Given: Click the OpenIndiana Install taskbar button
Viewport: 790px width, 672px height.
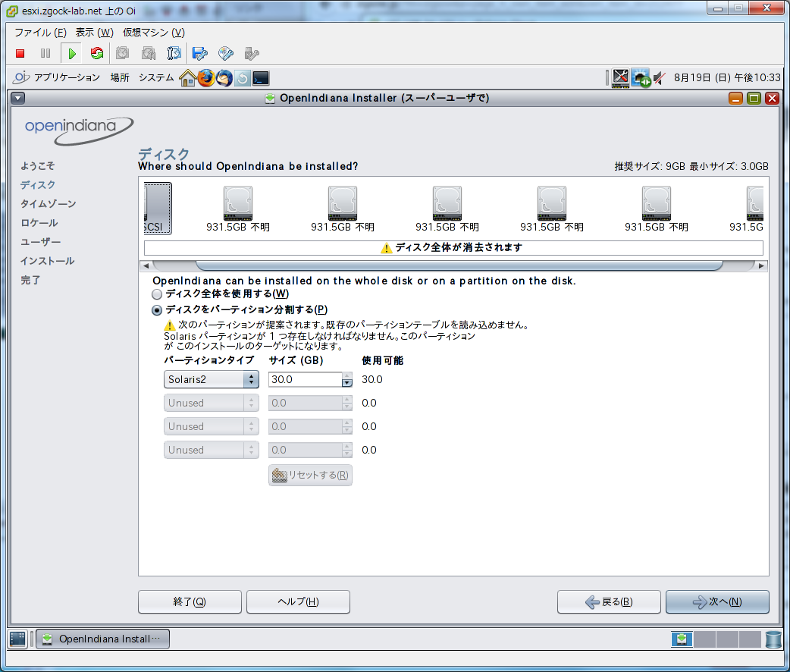Looking at the screenshot, I should pos(103,639).
